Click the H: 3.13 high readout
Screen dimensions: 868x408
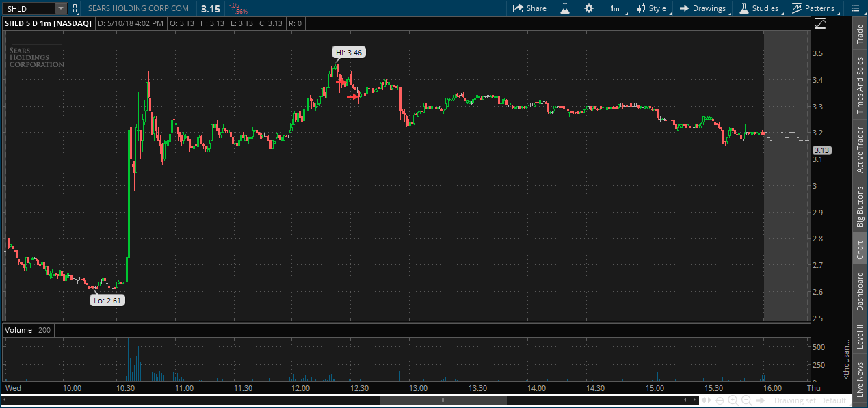click(x=212, y=23)
